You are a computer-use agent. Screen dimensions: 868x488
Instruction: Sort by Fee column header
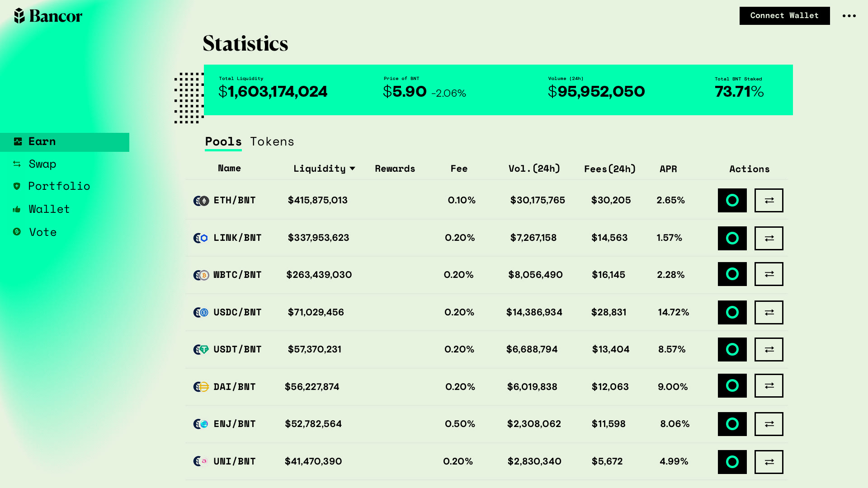pyautogui.click(x=459, y=169)
